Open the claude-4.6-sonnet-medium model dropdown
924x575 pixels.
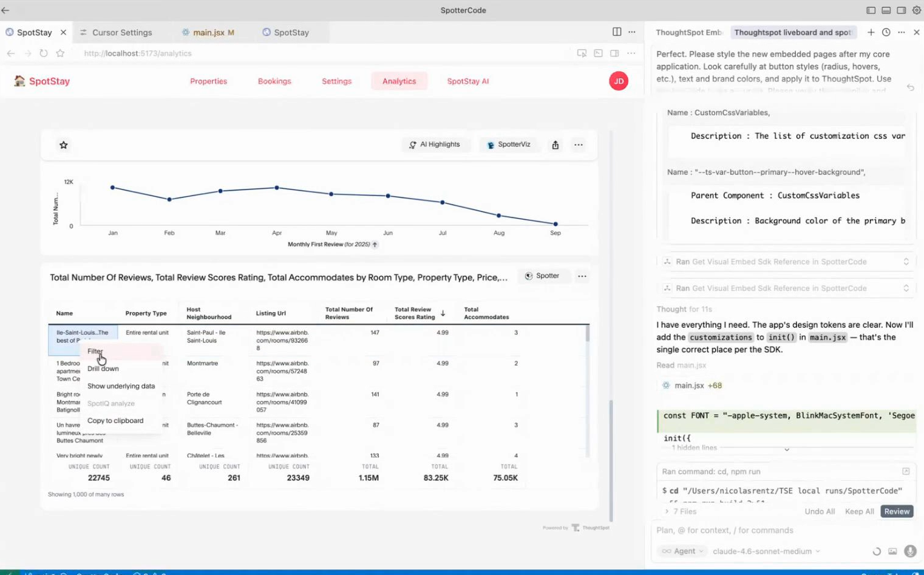coord(766,551)
